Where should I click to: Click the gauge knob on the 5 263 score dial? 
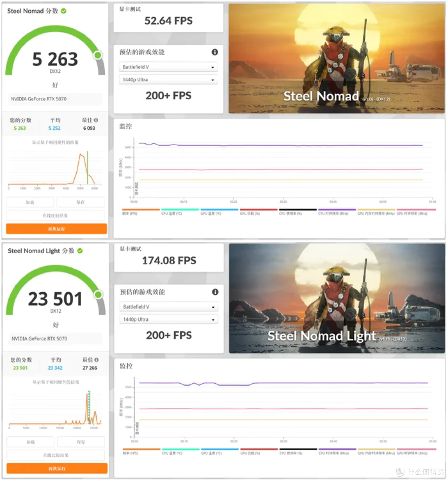coord(98,55)
